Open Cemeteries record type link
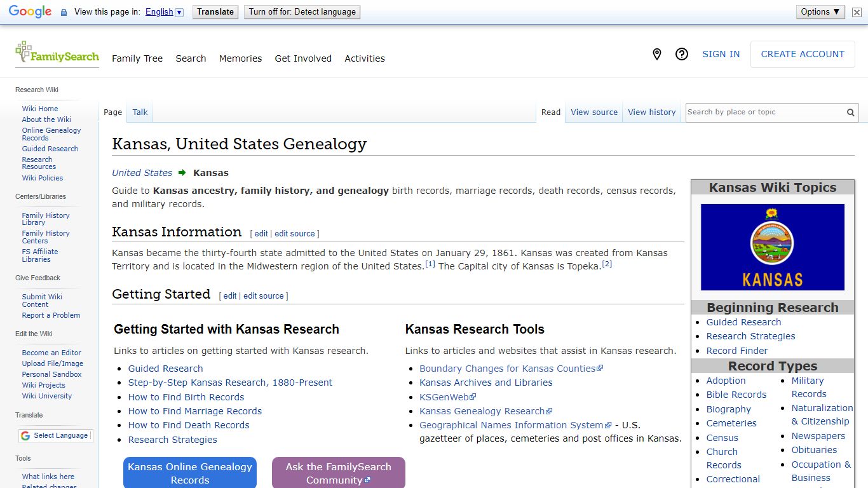Viewport: 868px width, 488px height. pos(731,423)
